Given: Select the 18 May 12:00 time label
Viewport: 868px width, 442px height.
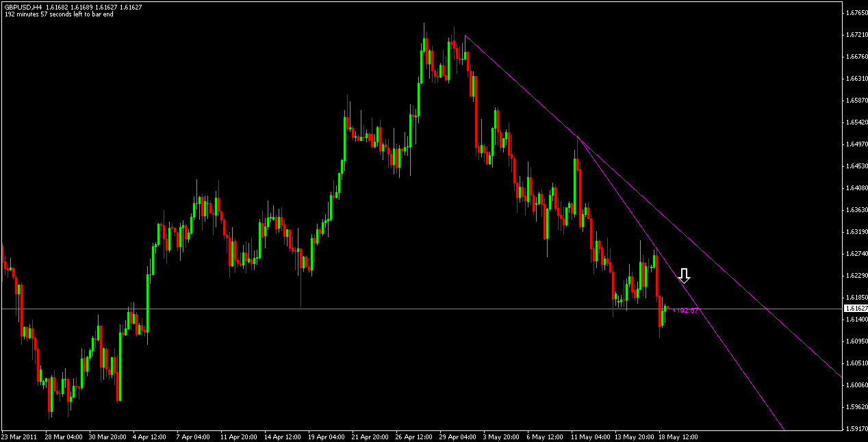Looking at the screenshot, I should 678,436.
